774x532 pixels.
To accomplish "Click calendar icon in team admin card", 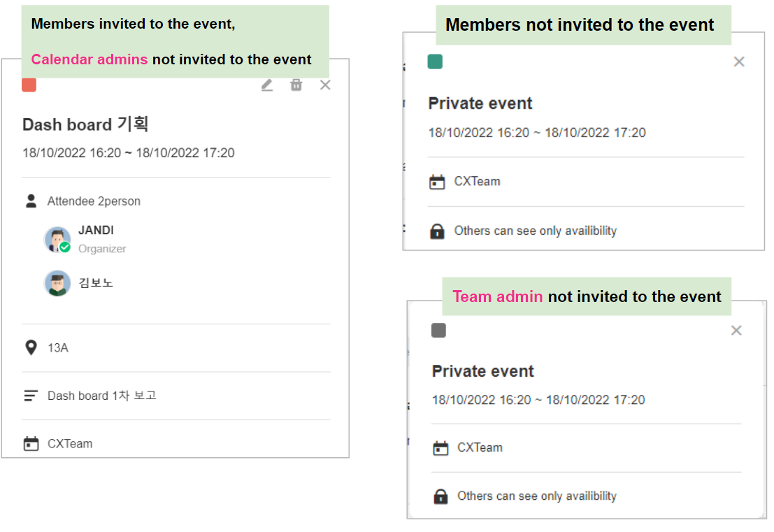I will point(440,448).
